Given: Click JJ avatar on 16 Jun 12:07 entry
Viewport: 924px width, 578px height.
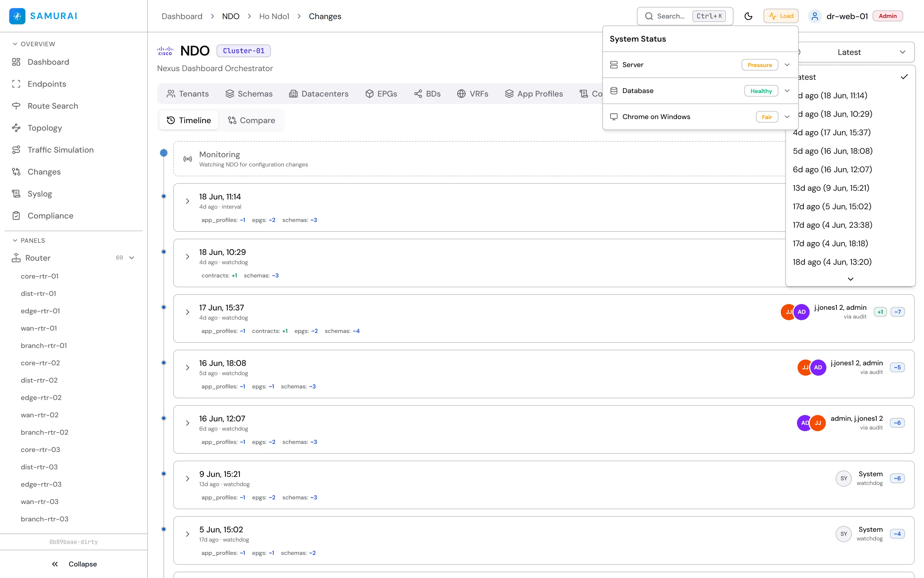Looking at the screenshot, I should tap(818, 423).
